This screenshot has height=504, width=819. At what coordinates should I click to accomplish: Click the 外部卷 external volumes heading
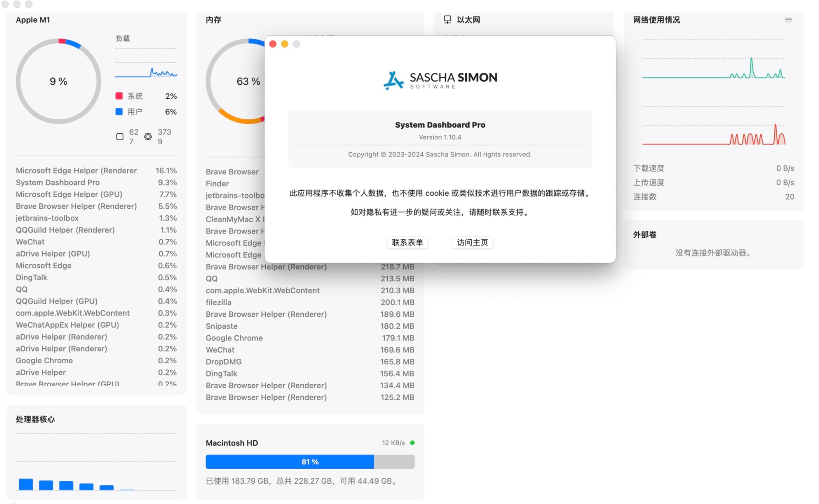(645, 235)
